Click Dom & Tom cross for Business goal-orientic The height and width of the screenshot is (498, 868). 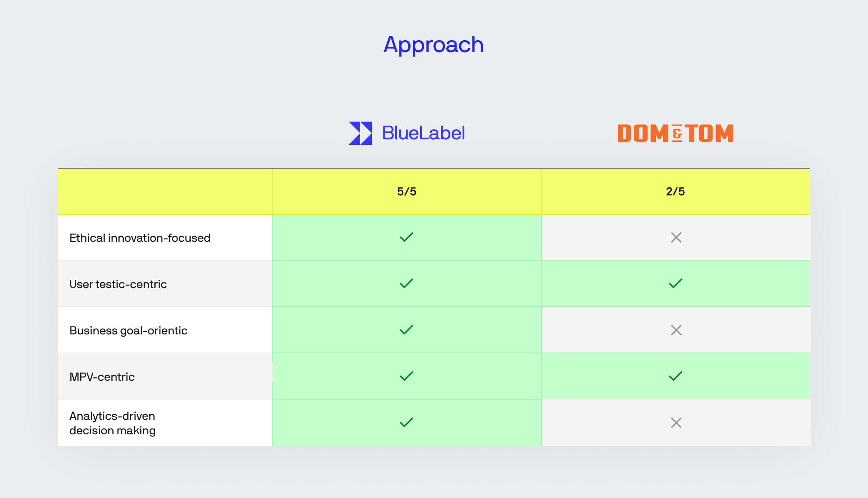pyautogui.click(x=676, y=330)
